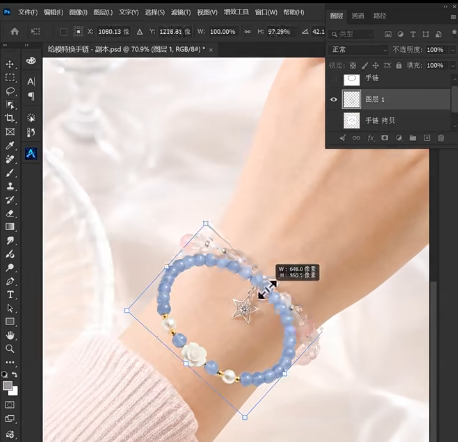
Task: Select the Zoom tool
Action: coord(10,349)
